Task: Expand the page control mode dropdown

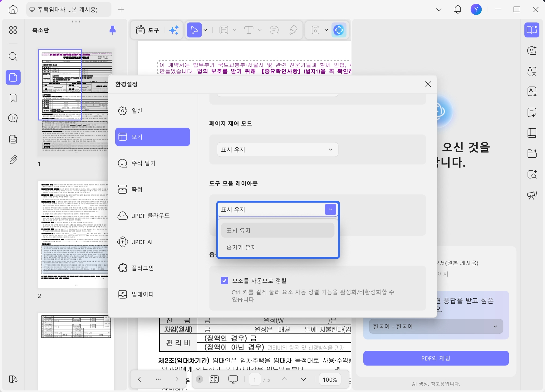Action: (277, 149)
